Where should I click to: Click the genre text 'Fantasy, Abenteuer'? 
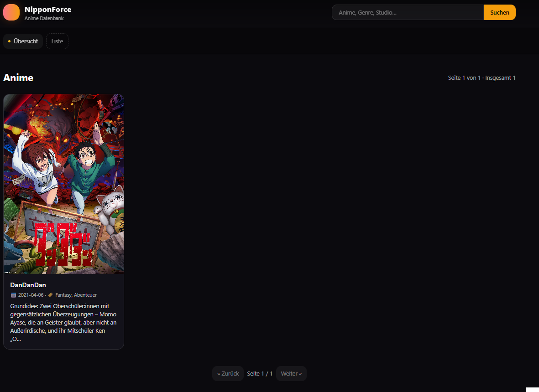click(x=76, y=295)
